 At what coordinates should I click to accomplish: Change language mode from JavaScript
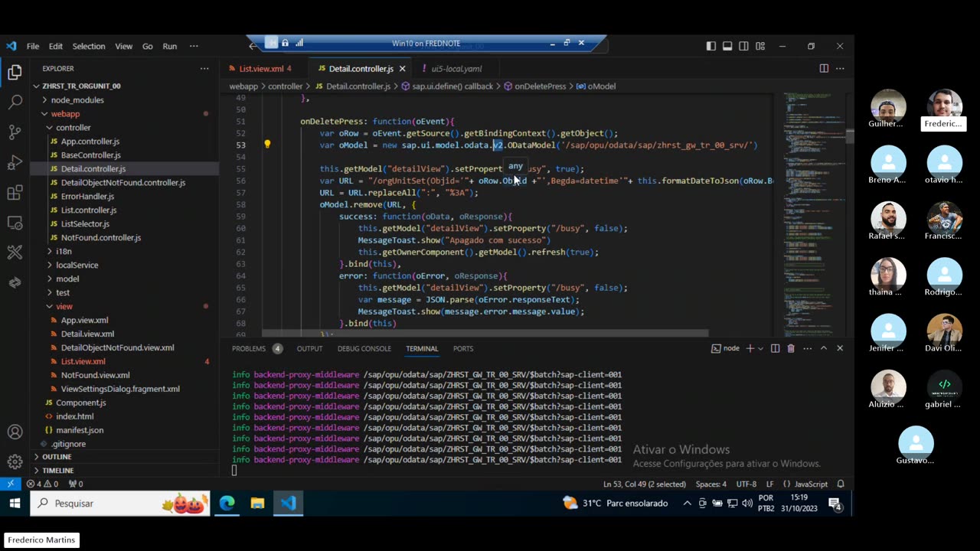[811, 484]
